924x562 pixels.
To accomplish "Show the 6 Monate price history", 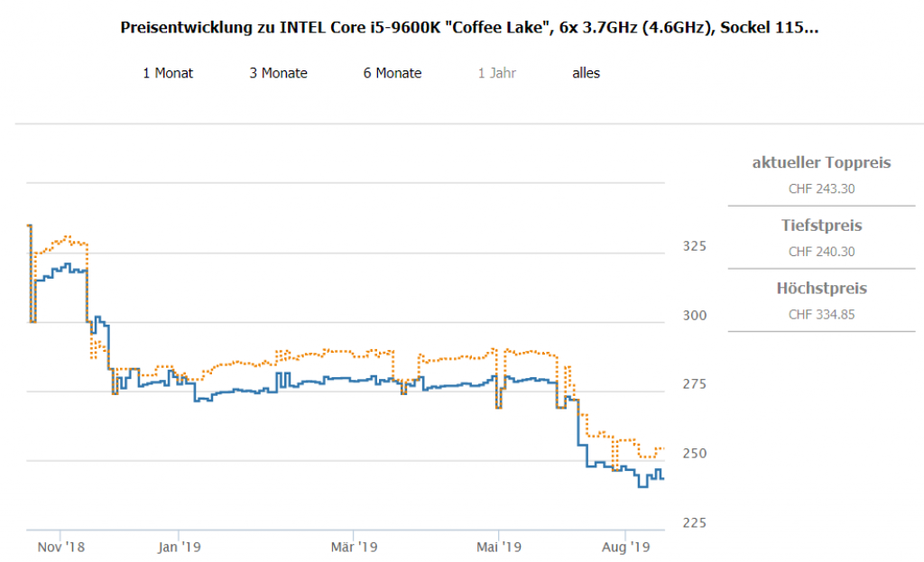I will click(393, 73).
